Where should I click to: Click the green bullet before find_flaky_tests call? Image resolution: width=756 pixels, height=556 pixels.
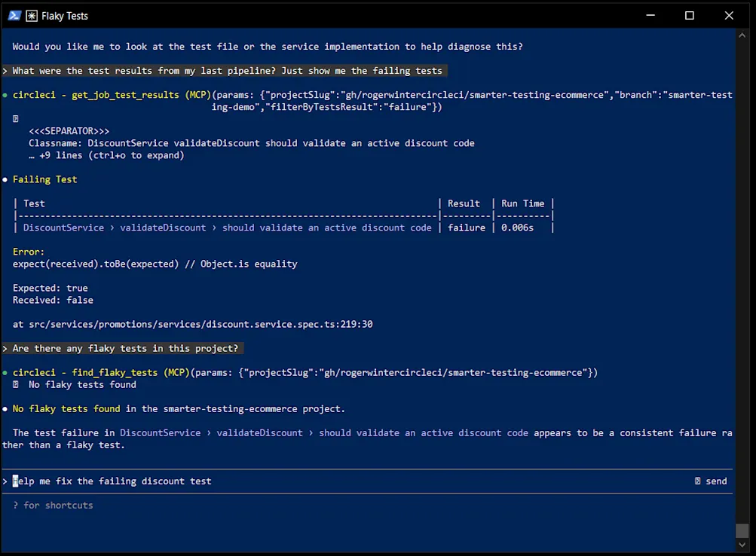pos(5,372)
